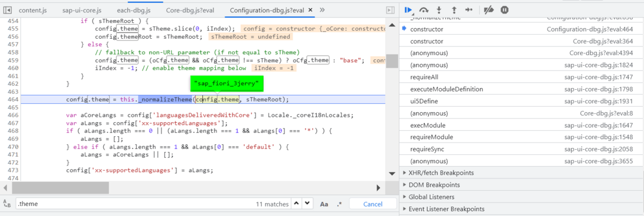Switch to the content.js tab
The image size is (644, 216).
coord(33,10)
